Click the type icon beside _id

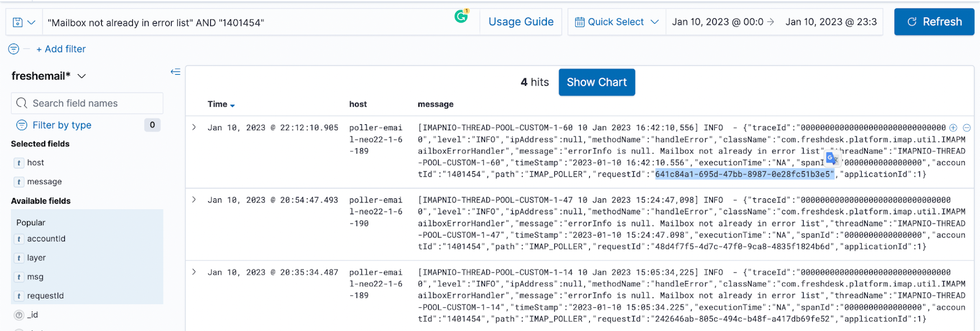pos(19,314)
